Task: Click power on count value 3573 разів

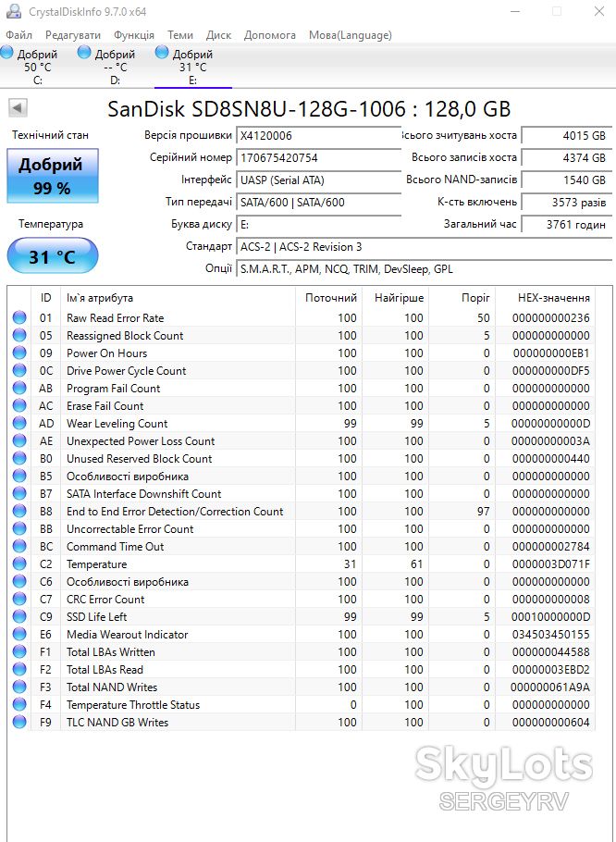Action: click(x=566, y=202)
